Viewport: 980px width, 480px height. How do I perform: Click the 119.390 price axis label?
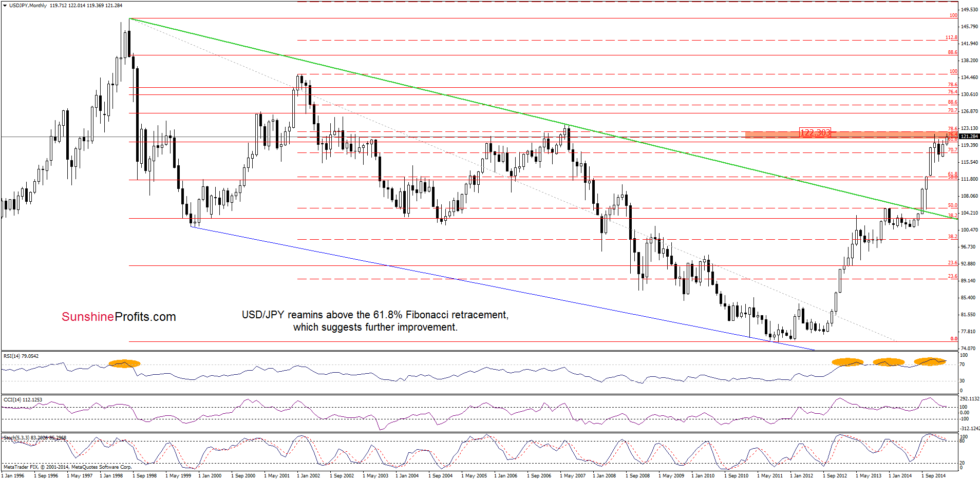pos(969,145)
